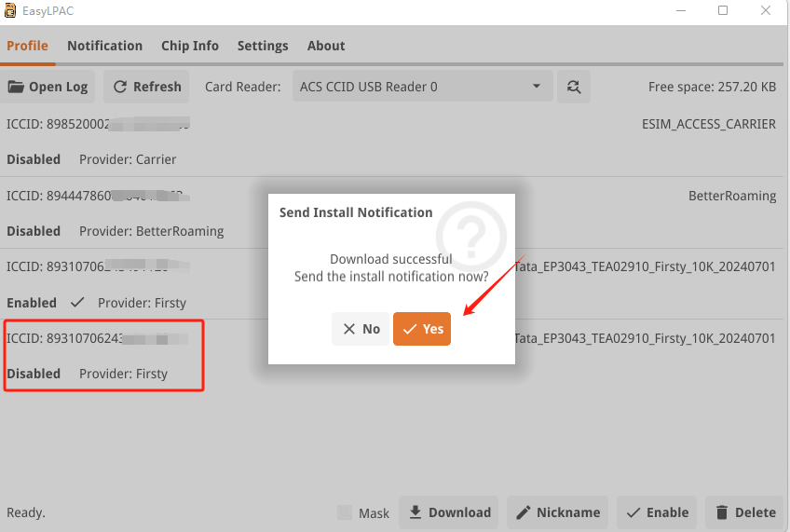Click No to skip install notification
This screenshot has height=532, width=790.
point(361,329)
